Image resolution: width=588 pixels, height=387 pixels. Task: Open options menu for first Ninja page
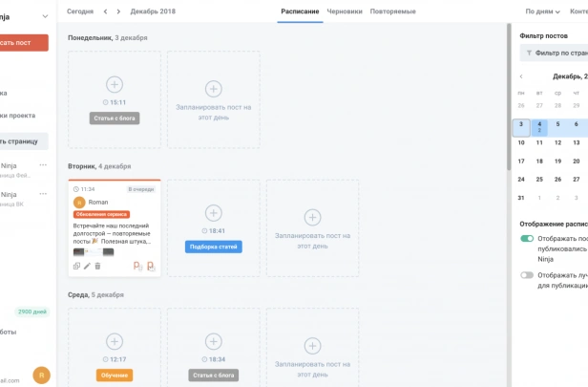pos(43,165)
